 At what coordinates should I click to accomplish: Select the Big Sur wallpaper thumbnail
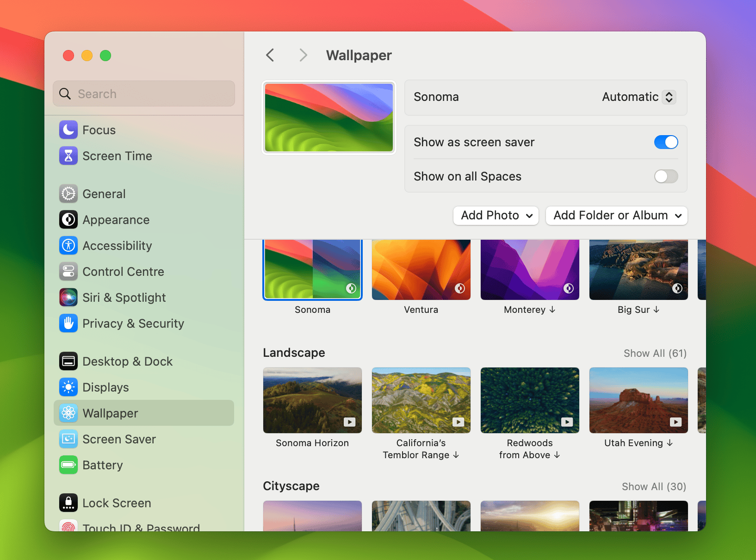tap(638, 270)
